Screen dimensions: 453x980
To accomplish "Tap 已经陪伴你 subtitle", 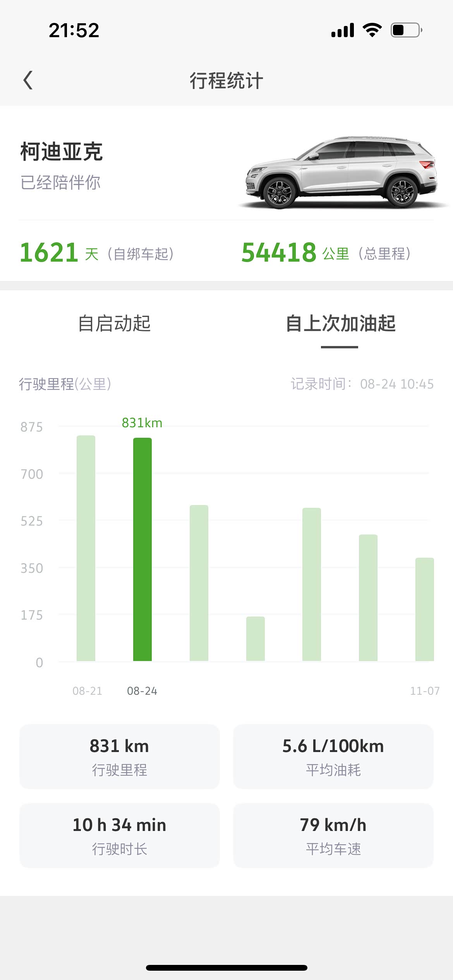I will [60, 182].
